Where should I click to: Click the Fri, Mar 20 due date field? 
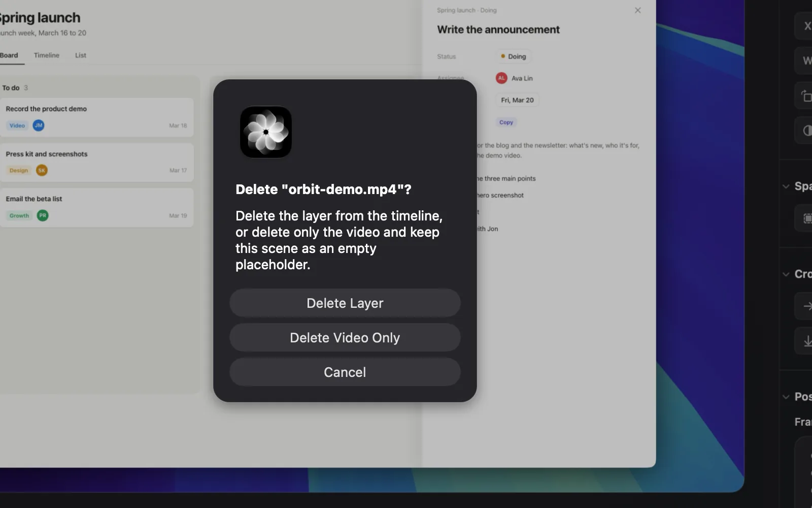tap(517, 100)
